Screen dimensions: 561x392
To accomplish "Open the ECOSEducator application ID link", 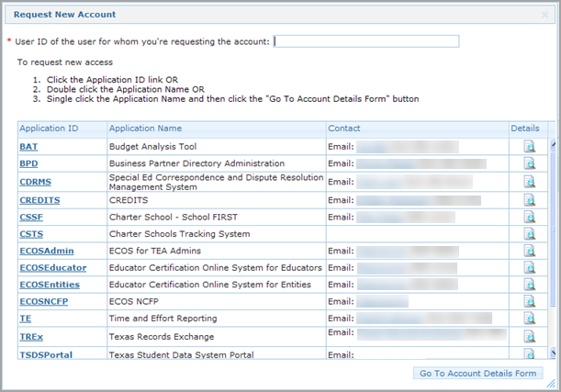I will point(52,268).
